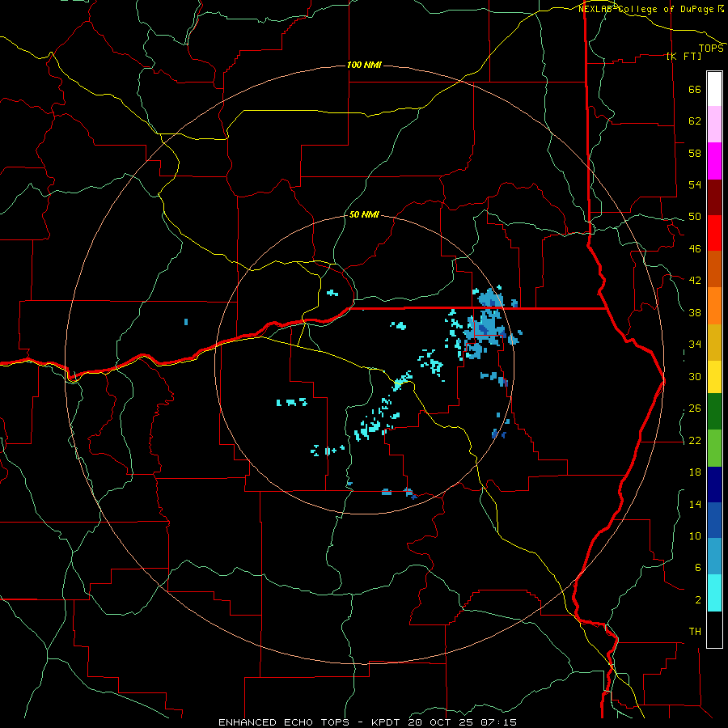Select the 10 legend label
The image size is (728, 728).
[x=695, y=536]
